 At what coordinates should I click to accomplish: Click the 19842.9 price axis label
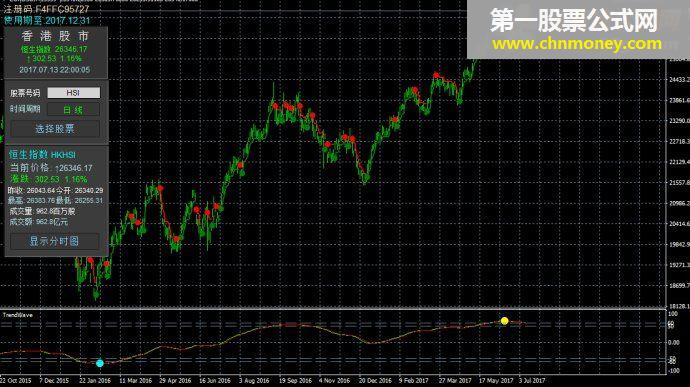coord(679,244)
